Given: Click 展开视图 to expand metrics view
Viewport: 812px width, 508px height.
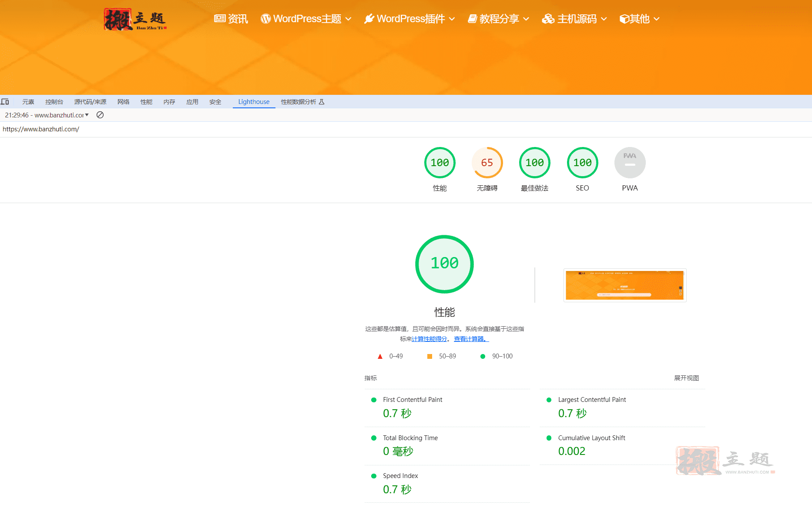Looking at the screenshot, I should 686,378.
